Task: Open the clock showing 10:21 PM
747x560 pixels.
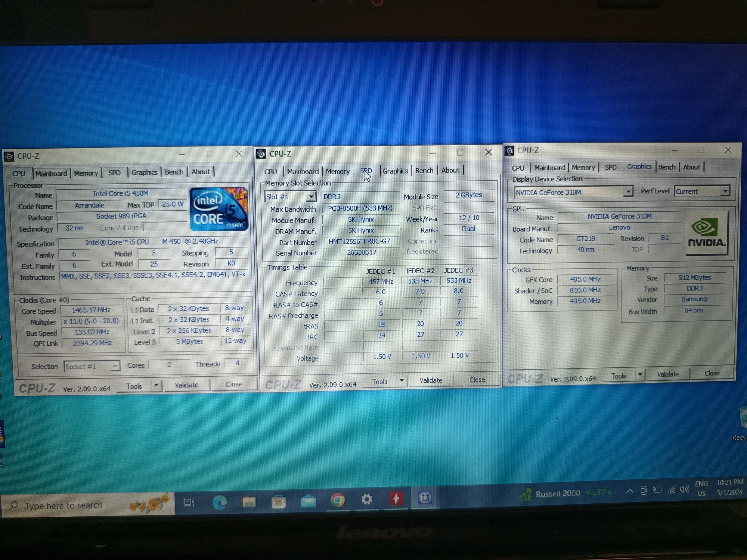Action: click(x=729, y=487)
